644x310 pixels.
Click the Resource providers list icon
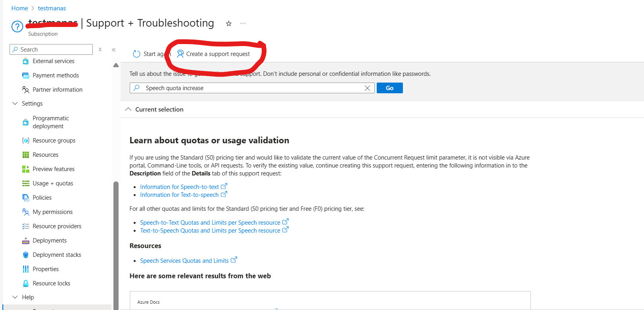coord(26,226)
